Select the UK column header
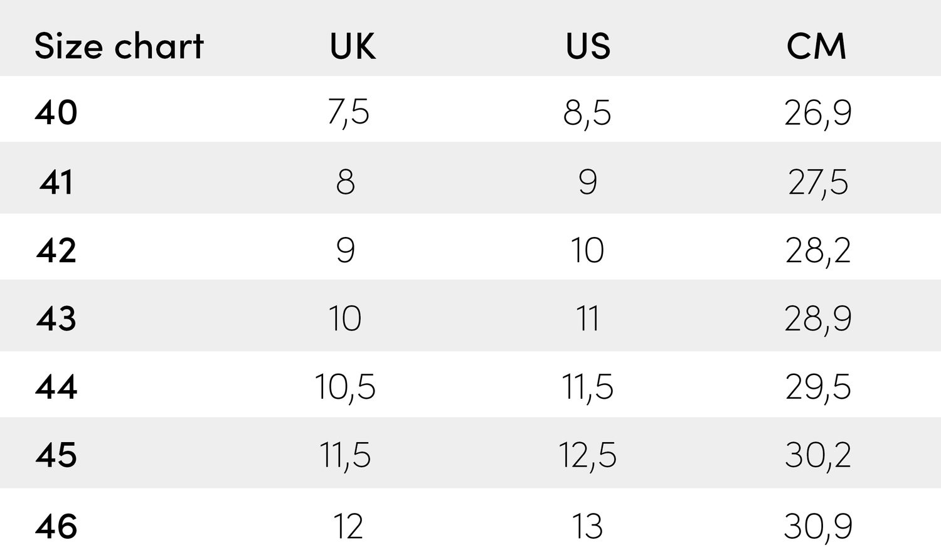941x560 pixels. [353, 46]
